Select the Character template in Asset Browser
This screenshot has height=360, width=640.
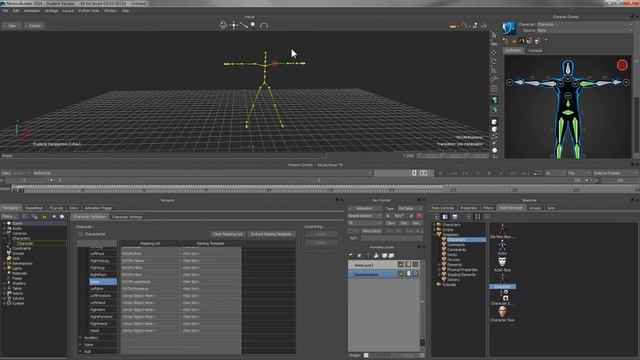click(x=502, y=281)
